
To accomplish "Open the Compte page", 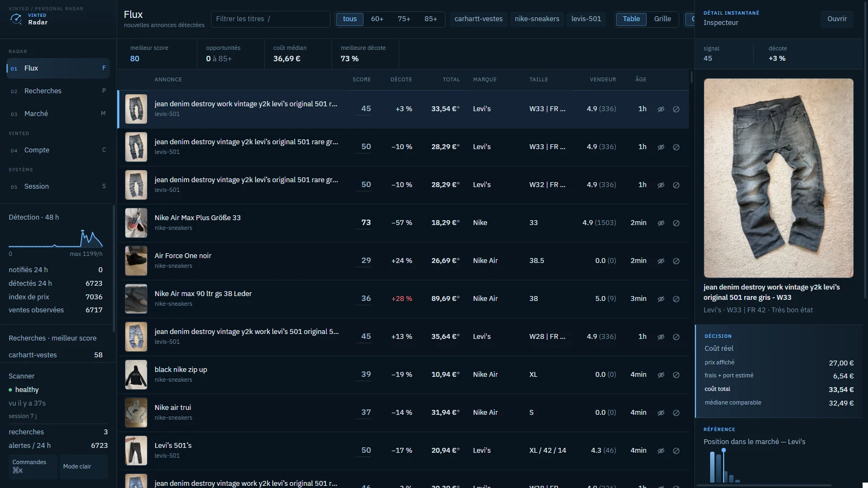I will (58, 150).
